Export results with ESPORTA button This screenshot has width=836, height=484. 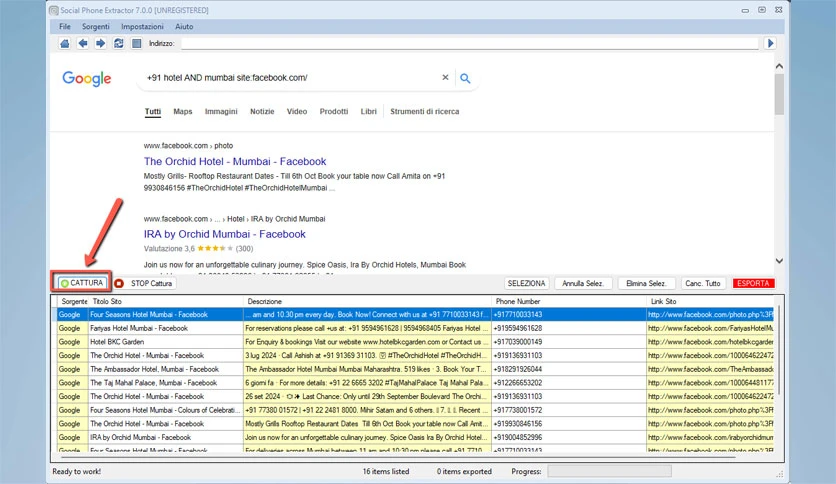coord(753,284)
